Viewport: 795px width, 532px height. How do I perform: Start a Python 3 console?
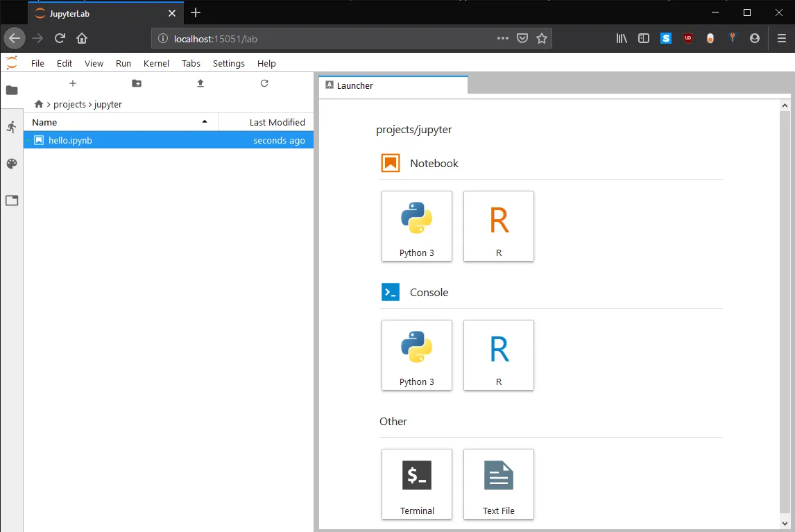click(417, 355)
